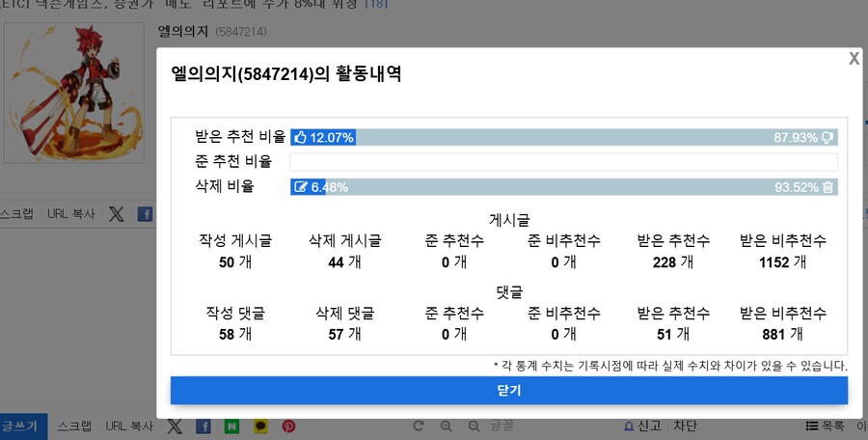
Task: Click the 댓글 section heading
Action: click(509, 292)
